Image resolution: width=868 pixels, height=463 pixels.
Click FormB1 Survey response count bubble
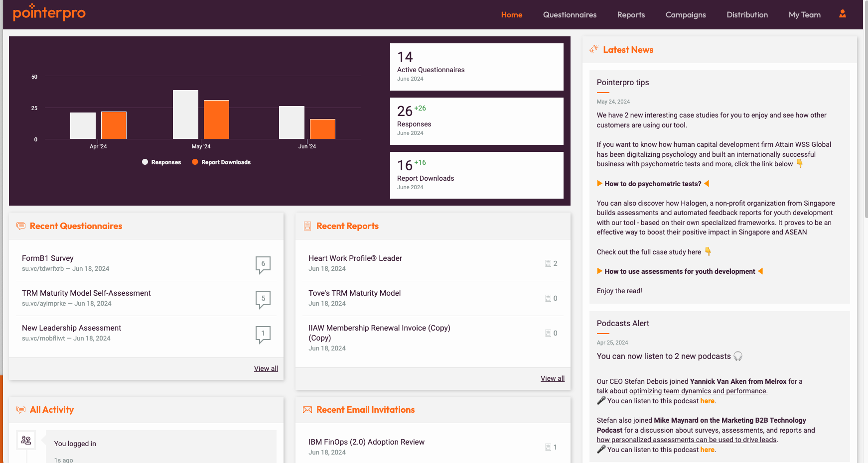tap(263, 264)
